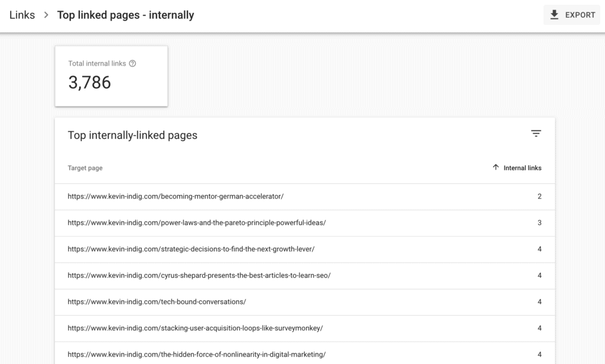This screenshot has width=605, height=364.
Task: Go back to Links breadcrumb
Action: pyautogui.click(x=22, y=15)
